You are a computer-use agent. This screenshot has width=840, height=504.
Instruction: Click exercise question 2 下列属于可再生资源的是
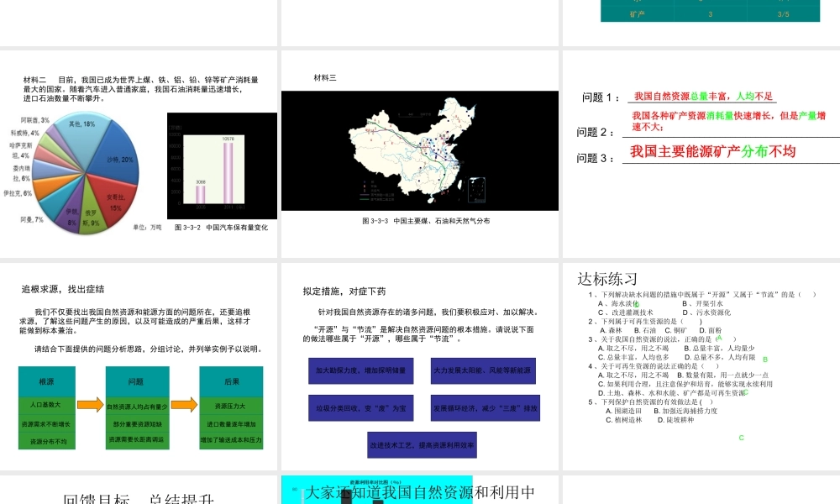coord(645,322)
